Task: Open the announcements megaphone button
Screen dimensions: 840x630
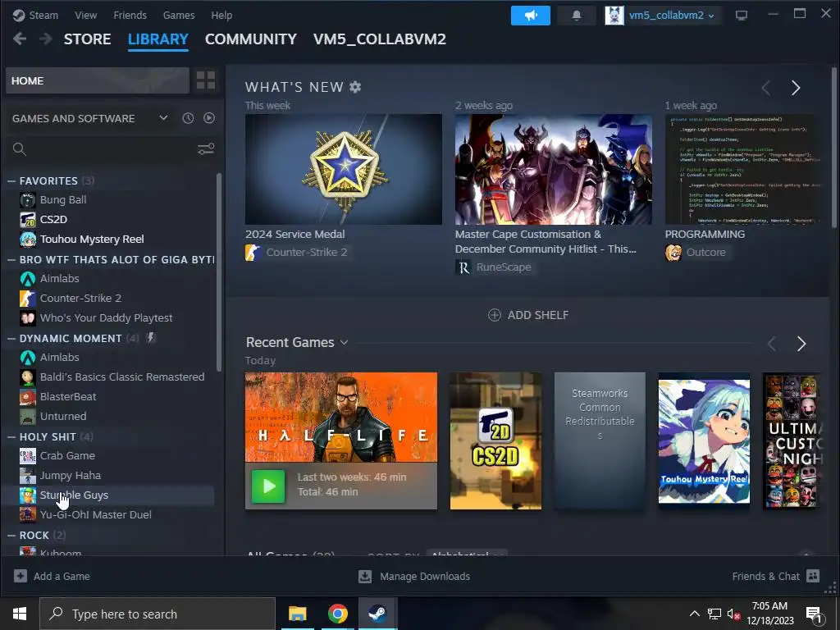Action: click(531, 16)
